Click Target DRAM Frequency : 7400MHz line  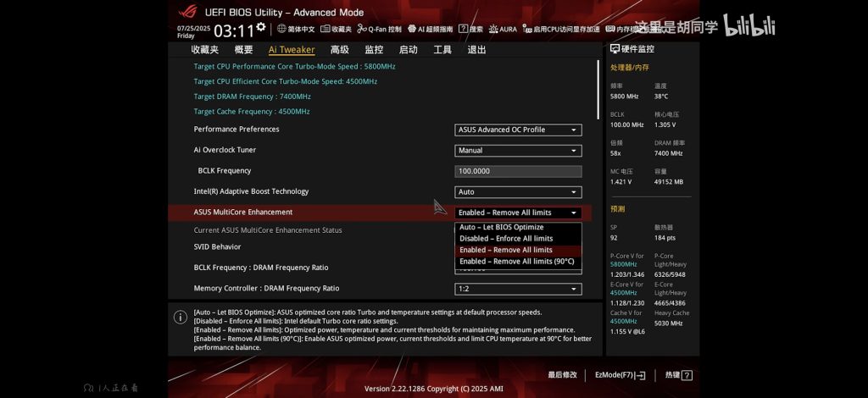253,97
